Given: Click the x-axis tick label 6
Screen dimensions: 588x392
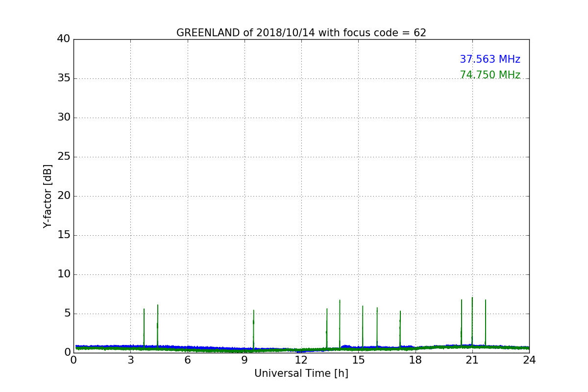Looking at the screenshot, I should pos(188,360).
